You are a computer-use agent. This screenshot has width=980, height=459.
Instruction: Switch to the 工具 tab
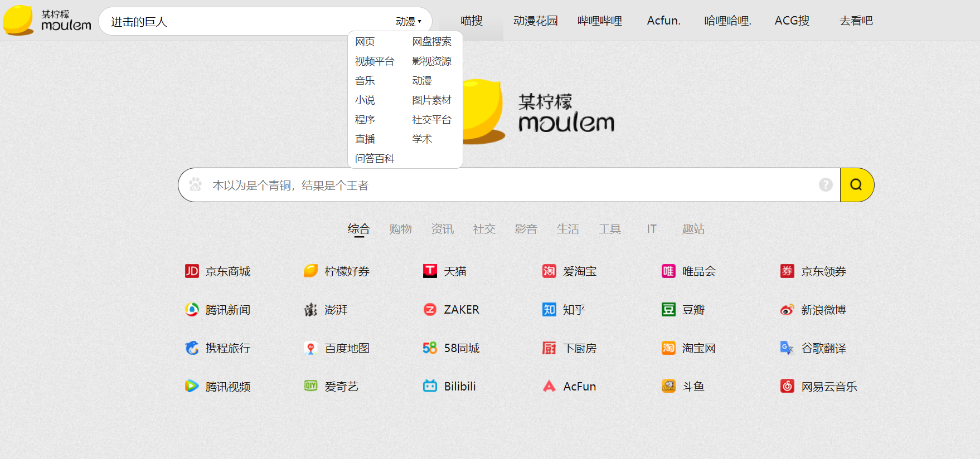[610, 229]
